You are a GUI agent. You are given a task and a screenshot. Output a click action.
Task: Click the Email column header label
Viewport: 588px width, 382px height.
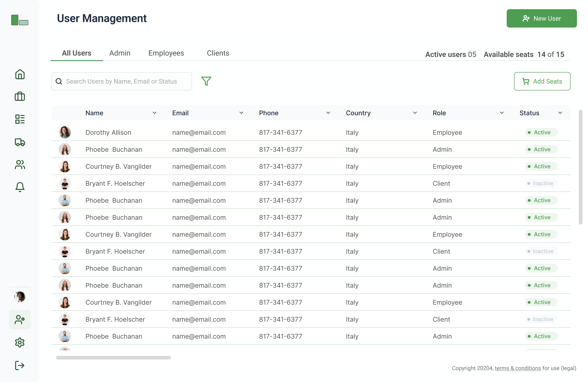pyautogui.click(x=180, y=113)
